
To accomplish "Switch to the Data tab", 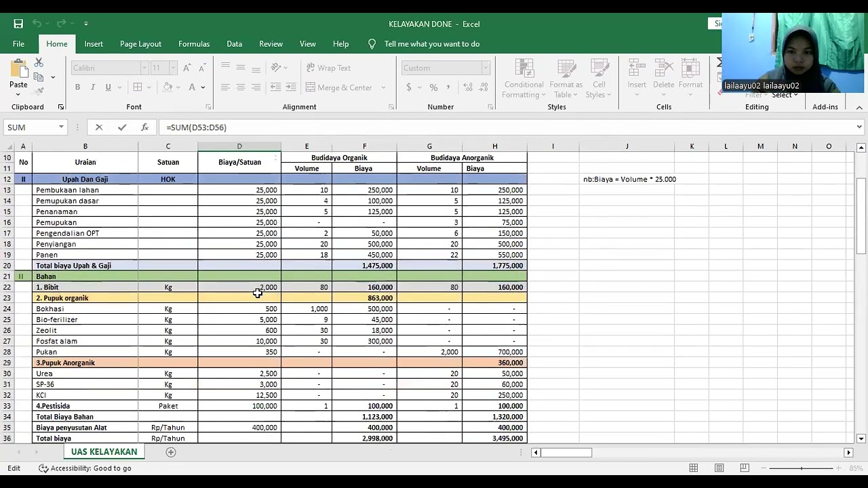I will [235, 44].
